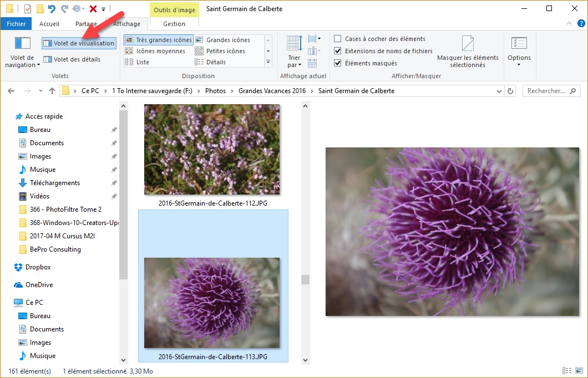Enable the Volet des détails pane
This screenshot has width=588, height=378.
pos(72,59)
